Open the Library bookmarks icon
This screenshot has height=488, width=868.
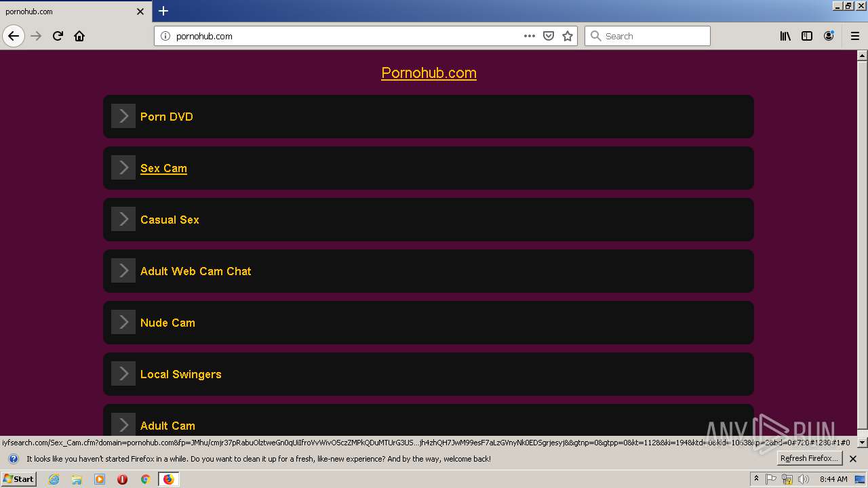coord(785,36)
